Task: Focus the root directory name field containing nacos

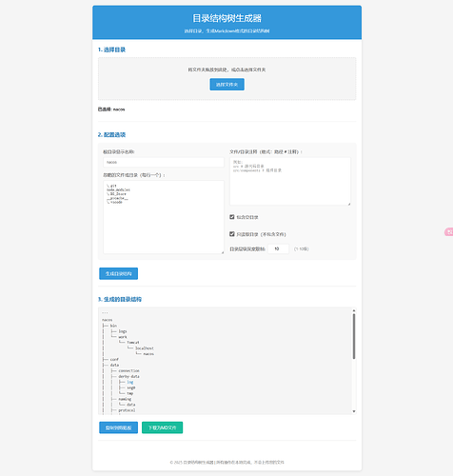Action: (x=164, y=162)
